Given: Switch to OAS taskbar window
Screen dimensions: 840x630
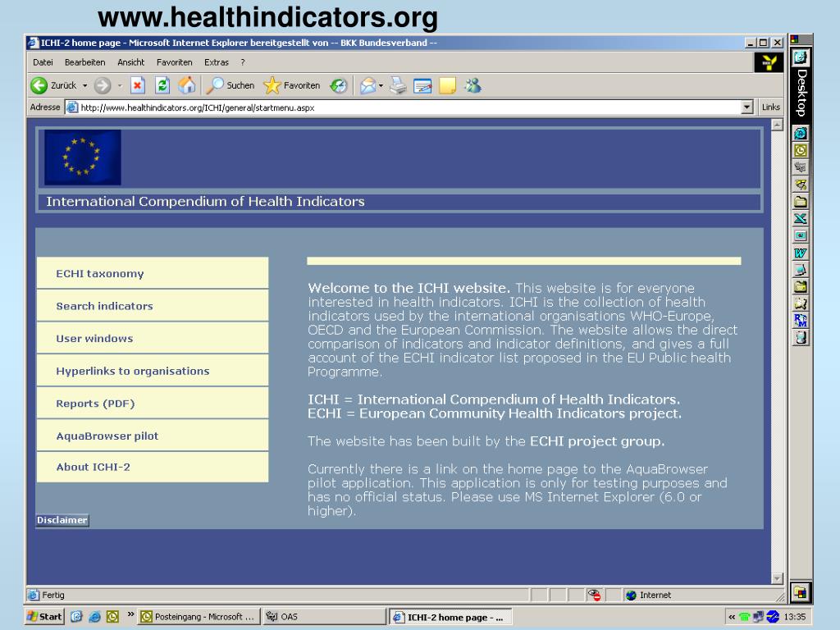Looking at the screenshot, I should point(324,617).
